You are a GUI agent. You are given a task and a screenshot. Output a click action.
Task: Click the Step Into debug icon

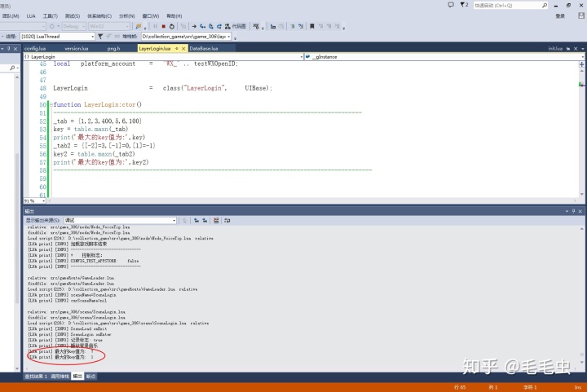coord(202,26)
